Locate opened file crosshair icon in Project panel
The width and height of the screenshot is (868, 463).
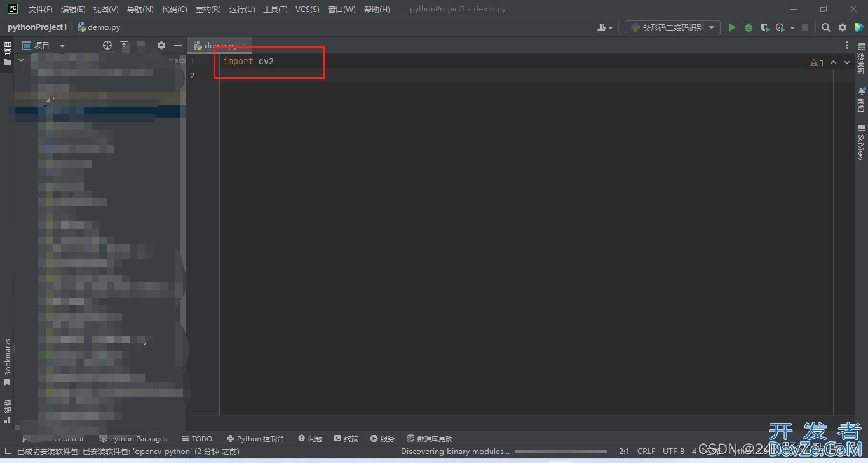[107, 45]
